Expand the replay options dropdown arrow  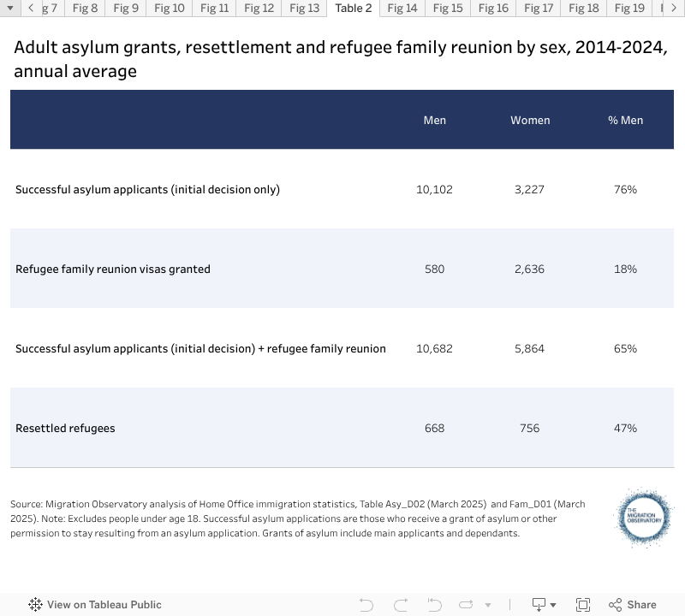click(486, 605)
